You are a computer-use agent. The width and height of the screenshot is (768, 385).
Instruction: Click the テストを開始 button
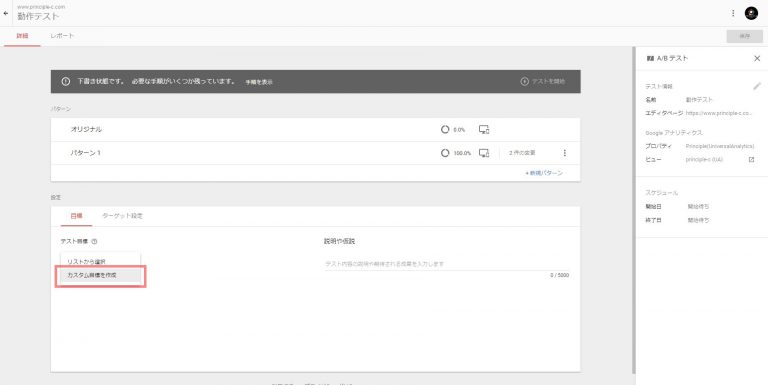(x=543, y=81)
